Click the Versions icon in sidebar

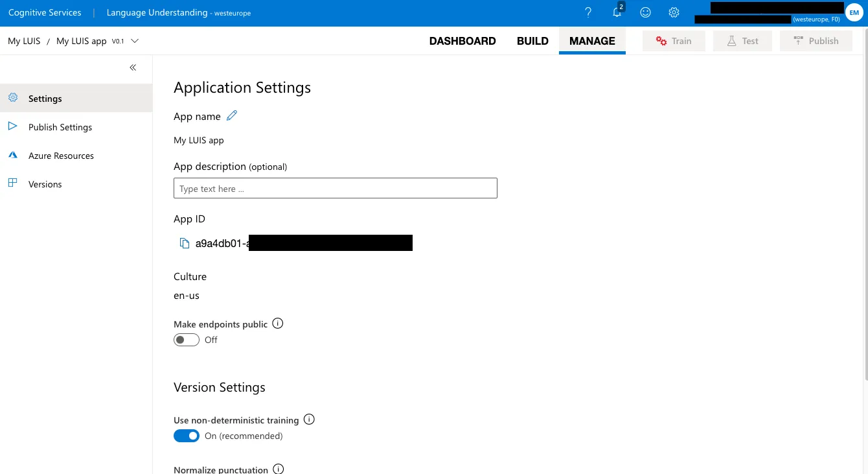tap(13, 184)
